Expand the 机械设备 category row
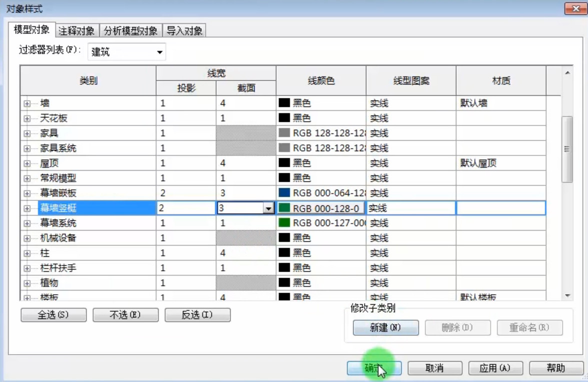Image resolution: width=588 pixels, height=382 pixels. pos(27,238)
